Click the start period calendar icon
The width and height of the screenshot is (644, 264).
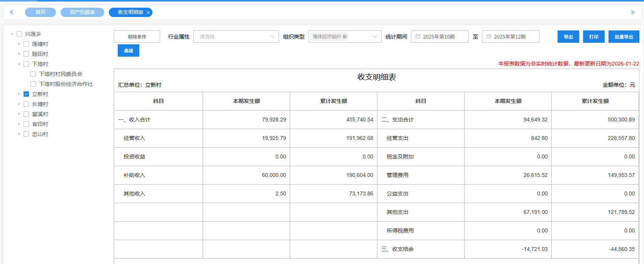tap(418, 37)
